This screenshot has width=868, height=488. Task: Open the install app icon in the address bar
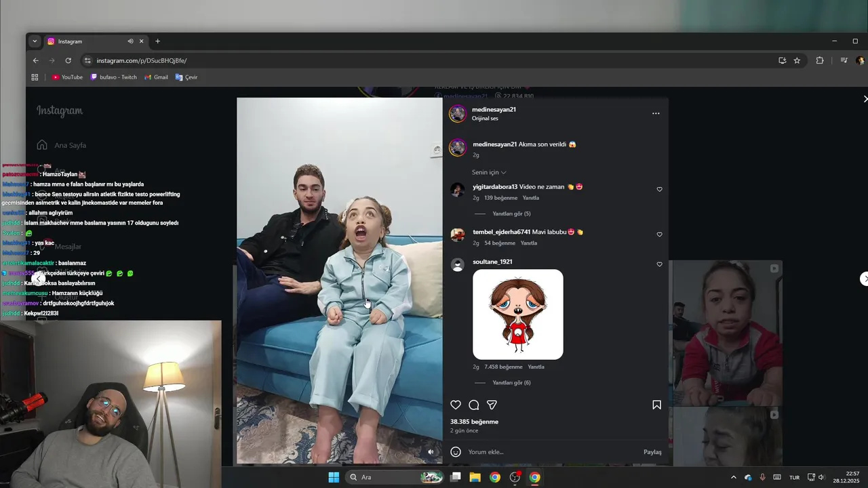[782, 60]
